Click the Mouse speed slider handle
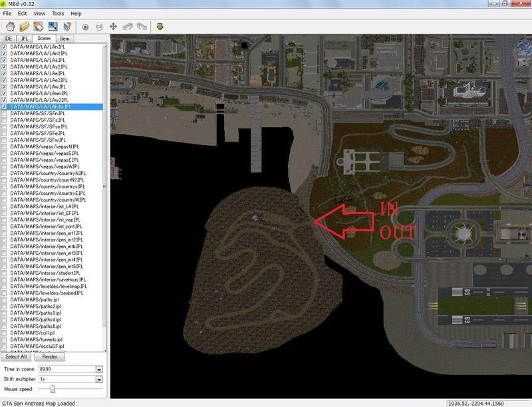 tap(53, 389)
